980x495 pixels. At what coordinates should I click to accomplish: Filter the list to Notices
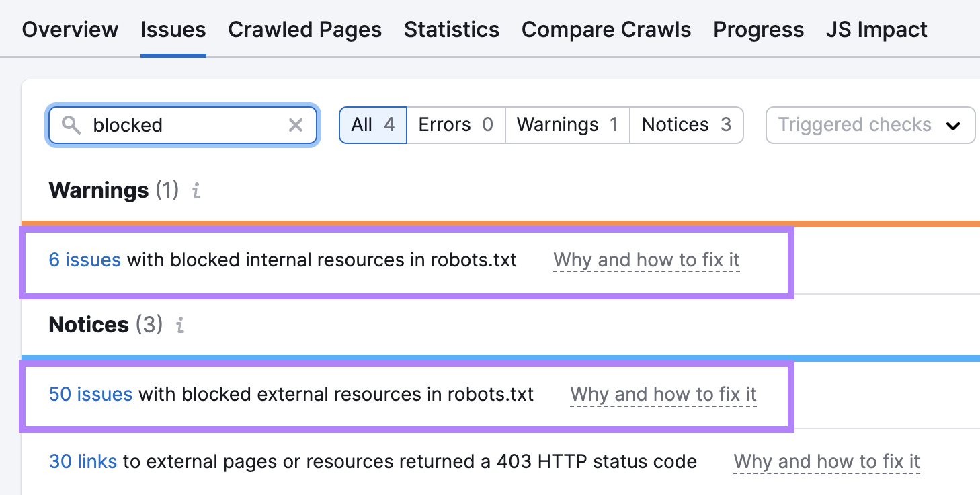[x=686, y=125]
